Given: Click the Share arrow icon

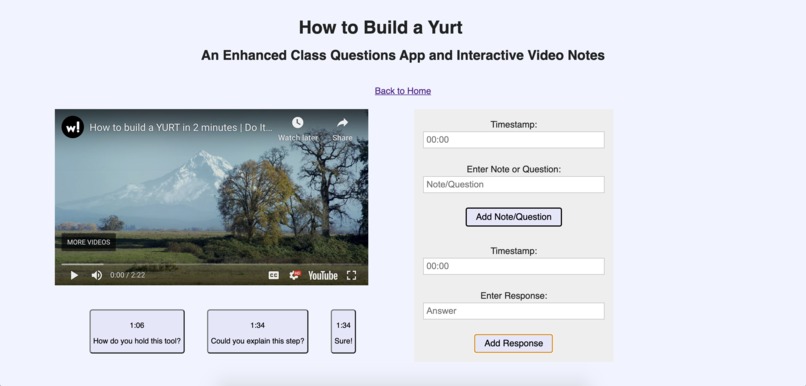Looking at the screenshot, I should click(342, 123).
